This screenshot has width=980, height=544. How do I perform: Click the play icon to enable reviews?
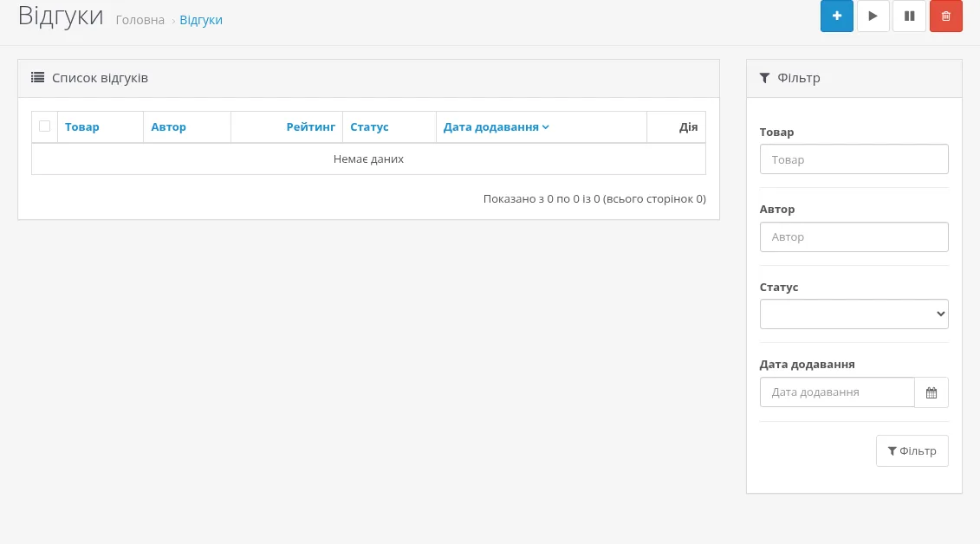pyautogui.click(x=873, y=16)
